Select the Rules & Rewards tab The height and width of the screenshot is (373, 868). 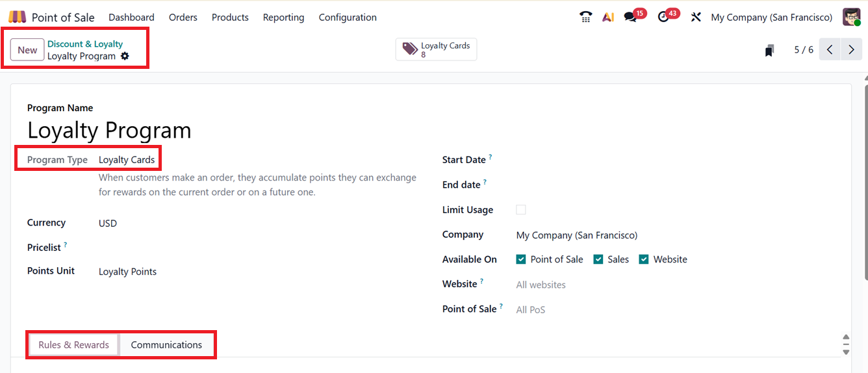(x=73, y=345)
